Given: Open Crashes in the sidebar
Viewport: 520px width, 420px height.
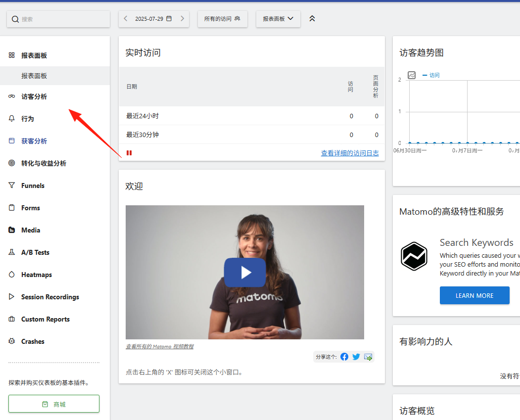Looking at the screenshot, I should (33, 341).
